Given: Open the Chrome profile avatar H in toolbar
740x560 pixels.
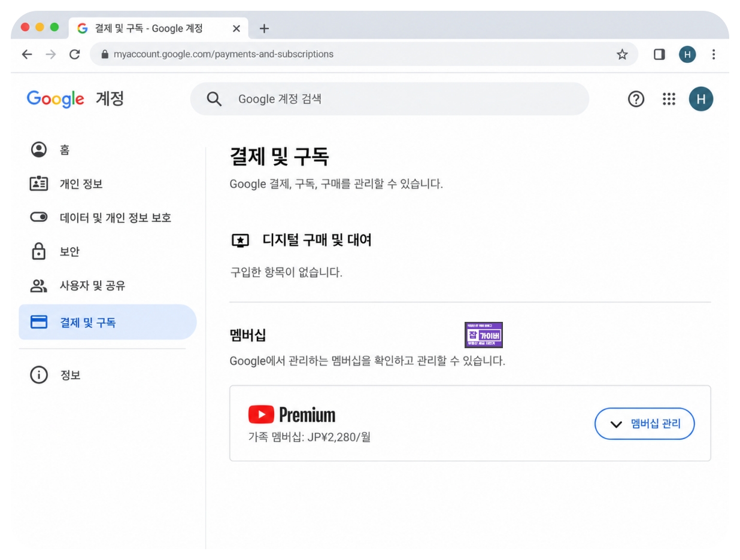Looking at the screenshot, I should (687, 54).
